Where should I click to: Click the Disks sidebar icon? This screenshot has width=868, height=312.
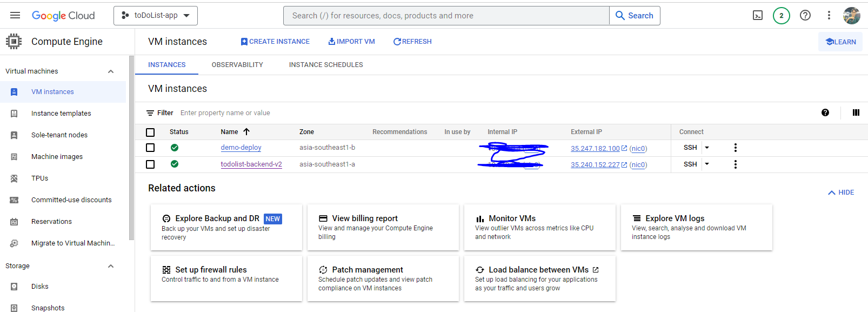tap(14, 287)
